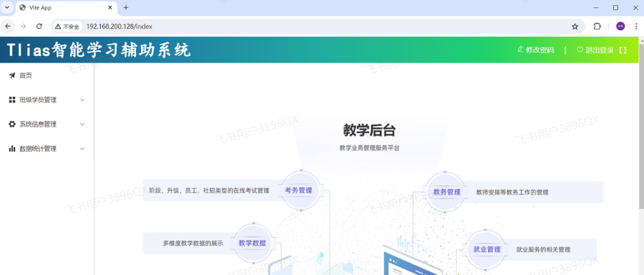Viewport: 644px width, 275px height.
Task: Open the 数据统计管理 menu
Action: [x=47, y=148]
